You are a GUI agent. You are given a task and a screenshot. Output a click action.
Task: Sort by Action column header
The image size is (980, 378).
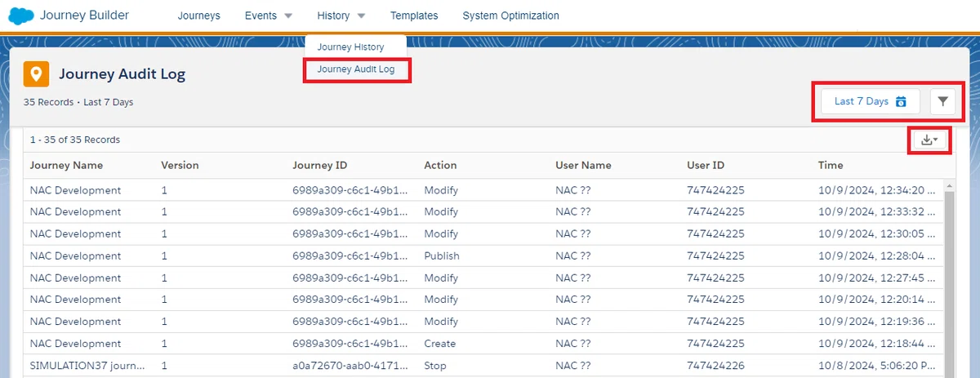coord(440,165)
